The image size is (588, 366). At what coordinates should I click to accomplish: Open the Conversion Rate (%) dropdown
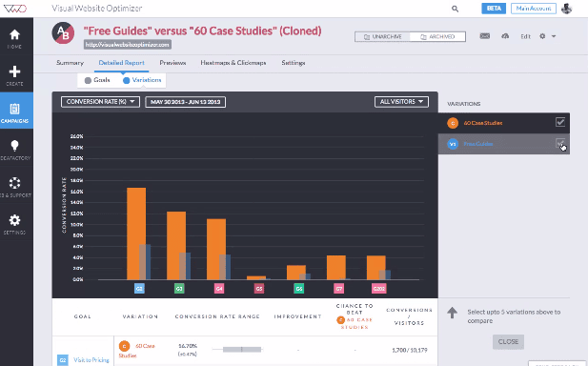[x=100, y=102]
